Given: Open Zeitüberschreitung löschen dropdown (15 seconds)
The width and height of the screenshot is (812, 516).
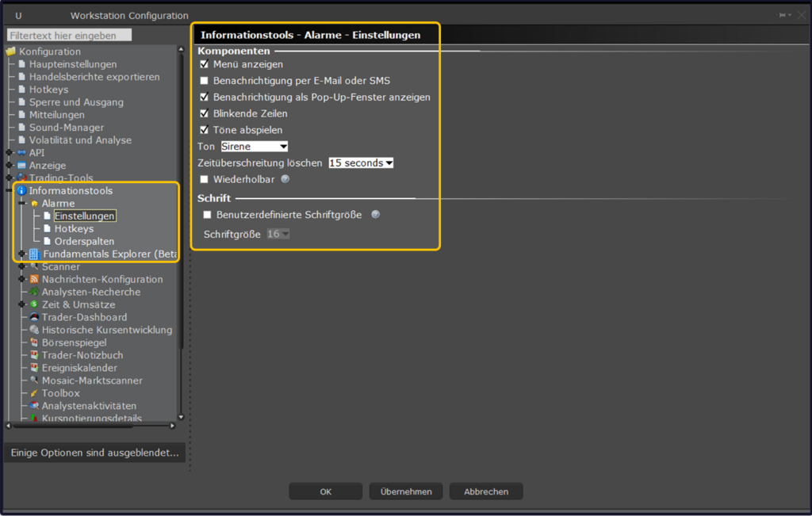Looking at the screenshot, I should click(x=361, y=163).
